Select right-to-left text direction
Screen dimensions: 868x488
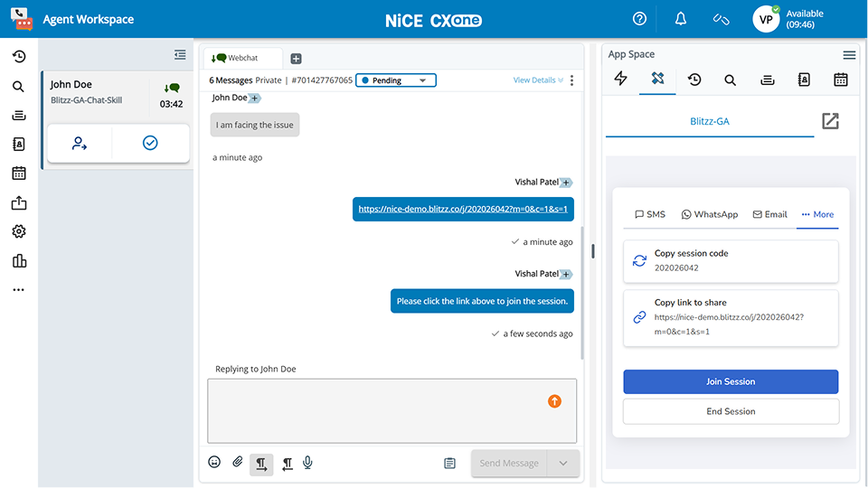[288, 464]
